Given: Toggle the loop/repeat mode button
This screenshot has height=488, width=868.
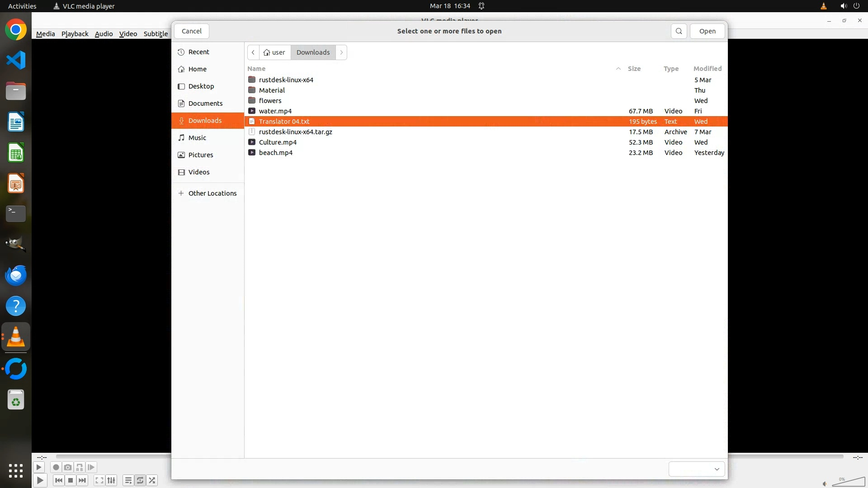Looking at the screenshot, I should coord(140,480).
